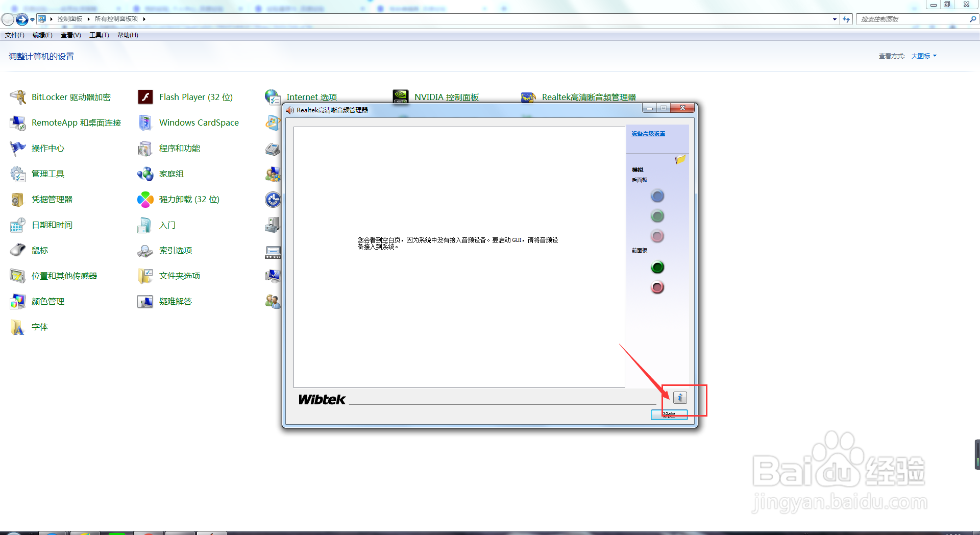The height and width of the screenshot is (535, 980).
Task: Click the 确定 button in Realtek dialog
Action: coord(669,415)
